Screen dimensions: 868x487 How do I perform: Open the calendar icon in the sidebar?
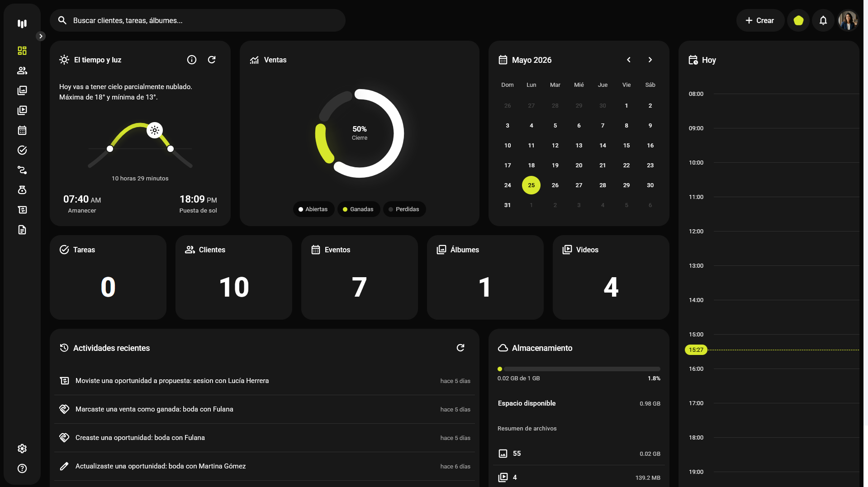click(x=22, y=130)
